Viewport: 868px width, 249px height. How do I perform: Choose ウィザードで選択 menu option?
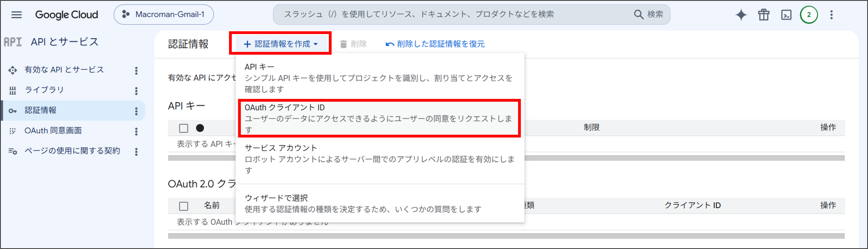[x=379, y=203]
